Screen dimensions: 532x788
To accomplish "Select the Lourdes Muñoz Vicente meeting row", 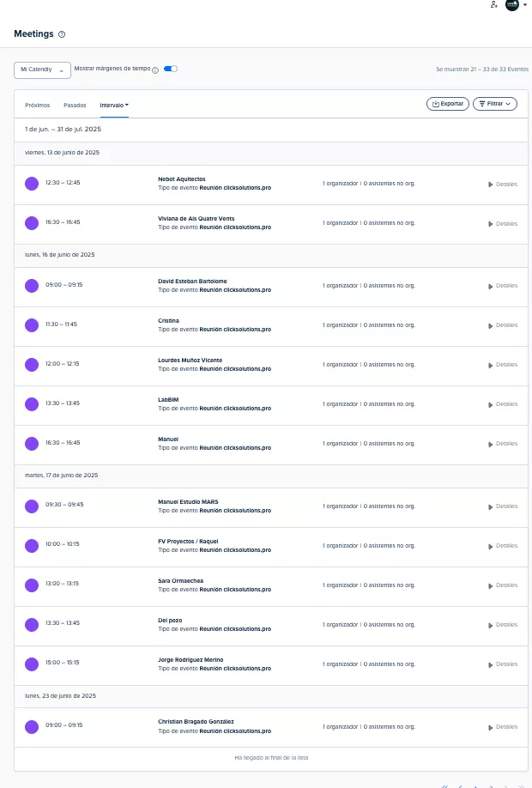I will (257, 365).
